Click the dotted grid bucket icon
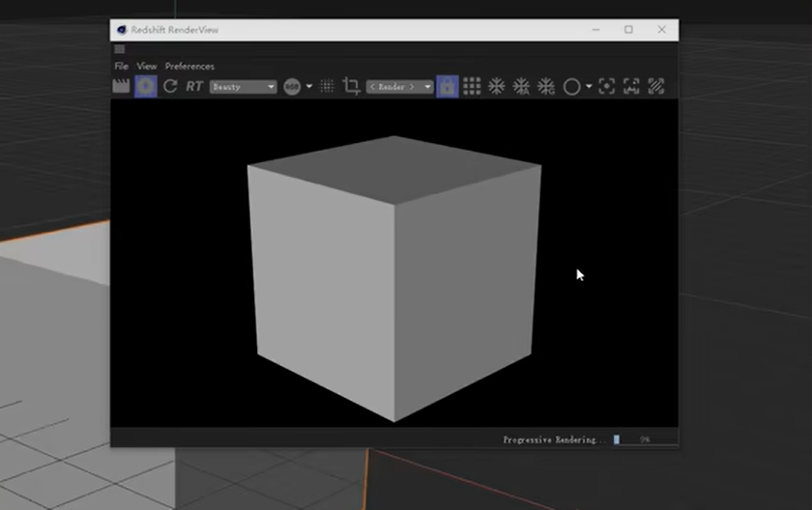812x510 pixels. (327, 87)
